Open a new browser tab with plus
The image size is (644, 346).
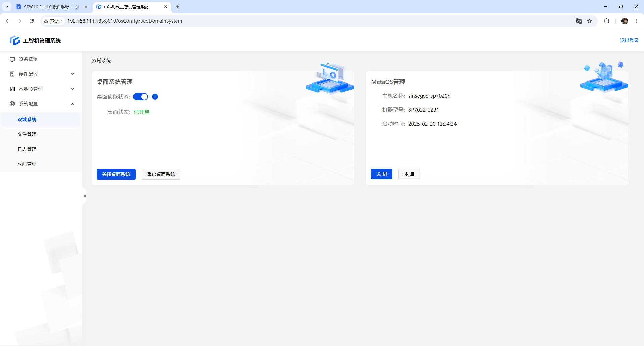[x=178, y=7]
